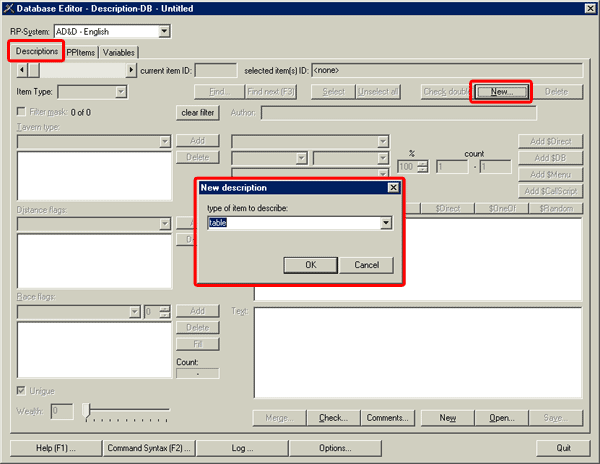Close the New description dialog
600x464 pixels.
tap(393, 187)
